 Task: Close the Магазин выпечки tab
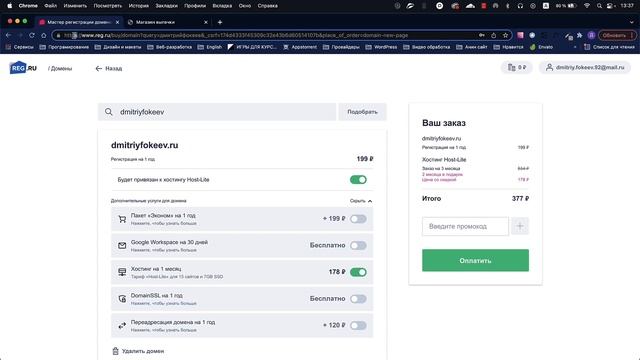pyautogui.click(x=206, y=22)
